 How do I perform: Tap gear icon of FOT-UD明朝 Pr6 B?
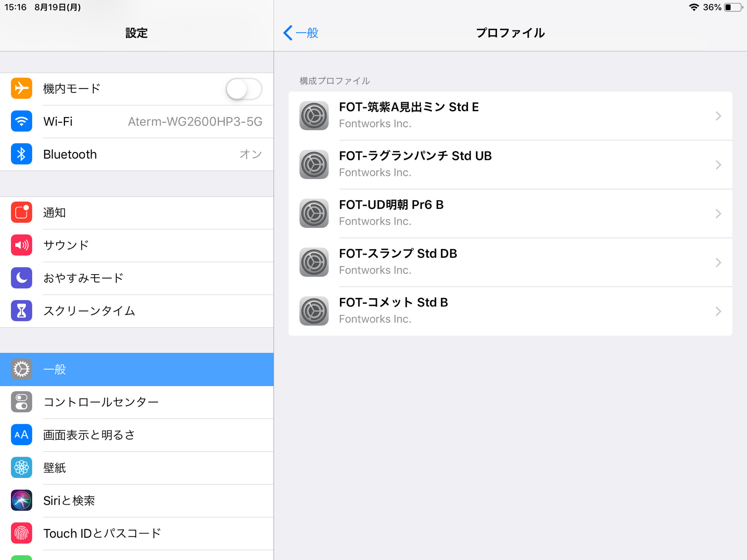point(314,213)
